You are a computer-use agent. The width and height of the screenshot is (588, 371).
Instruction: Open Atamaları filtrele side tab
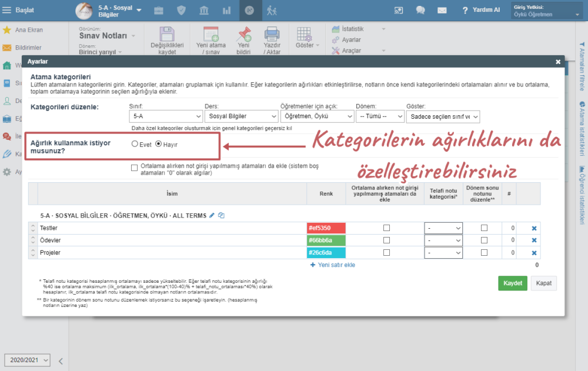(582, 66)
